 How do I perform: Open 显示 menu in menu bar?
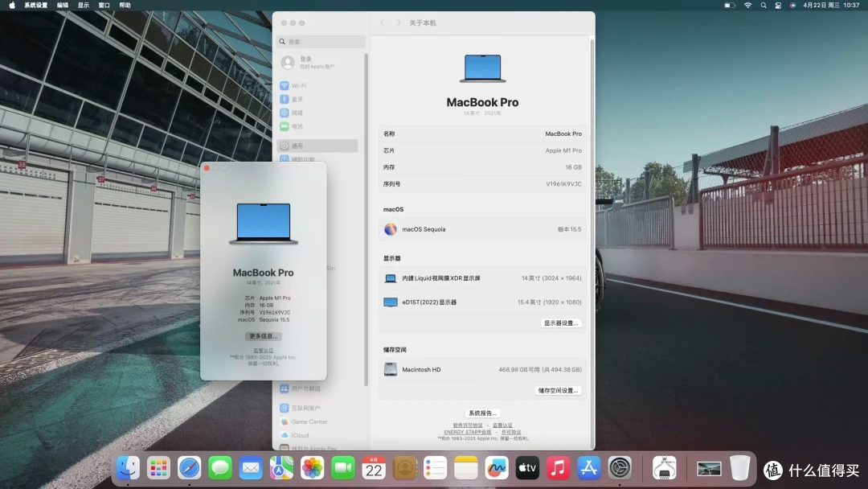click(x=84, y=5)
